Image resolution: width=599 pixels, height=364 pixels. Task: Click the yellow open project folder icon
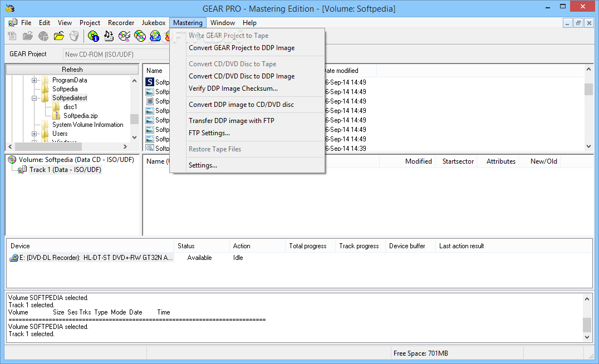59,36
